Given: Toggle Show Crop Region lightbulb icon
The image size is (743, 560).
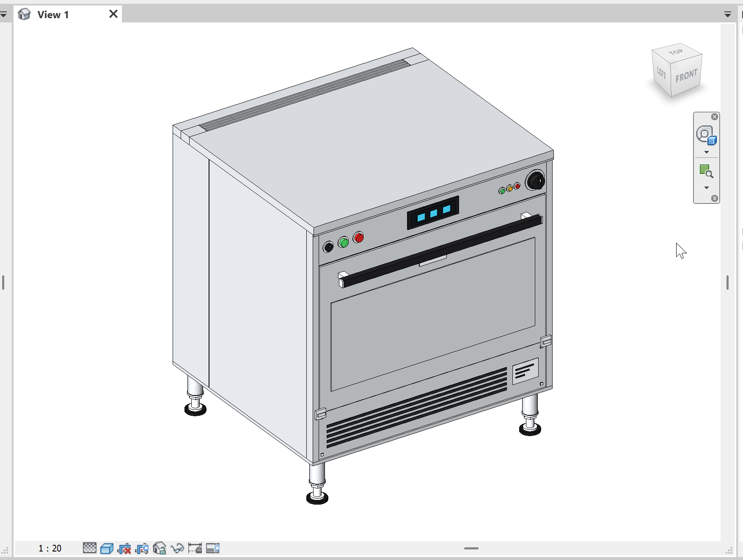Looking at the screenshot, I should tap(142, 549).
